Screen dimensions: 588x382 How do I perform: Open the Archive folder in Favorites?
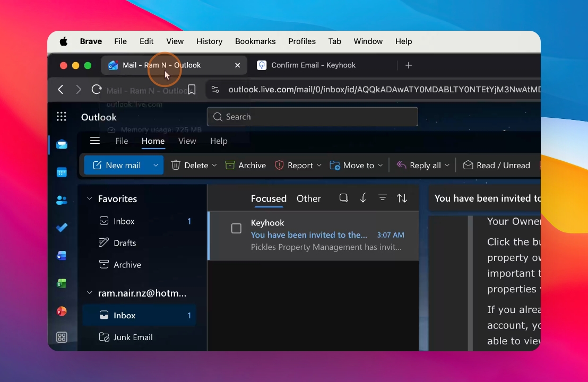pos(139,265)
